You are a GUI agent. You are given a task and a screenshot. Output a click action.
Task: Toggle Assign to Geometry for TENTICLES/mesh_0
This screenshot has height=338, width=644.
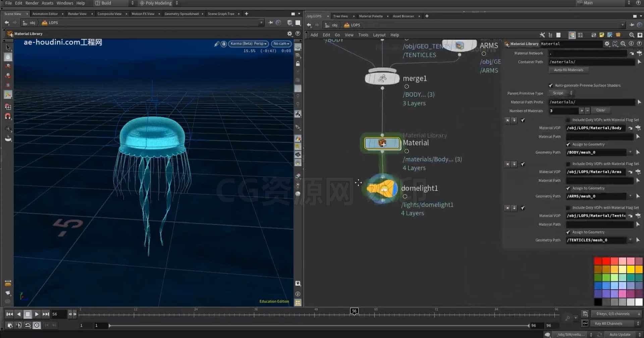point(568,232)
